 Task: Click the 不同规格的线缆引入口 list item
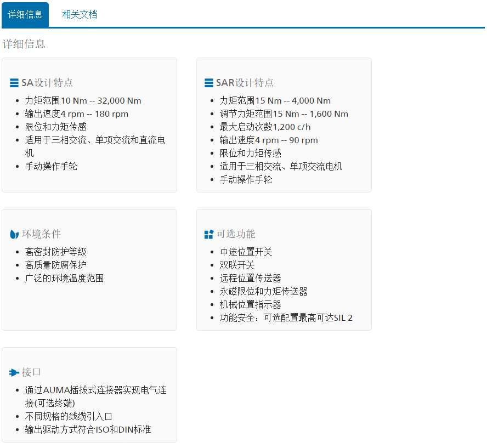pyautogui.click(x=69, y=417)
